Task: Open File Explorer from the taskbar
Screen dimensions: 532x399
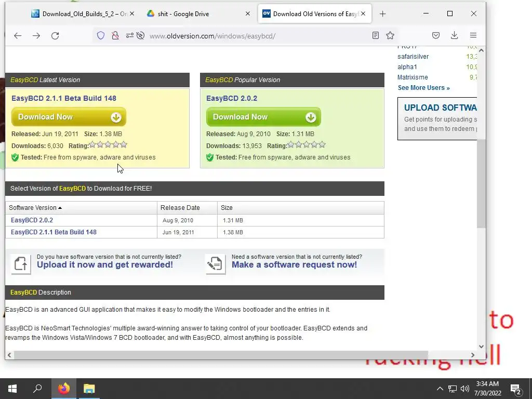Action: click(89, 389)
